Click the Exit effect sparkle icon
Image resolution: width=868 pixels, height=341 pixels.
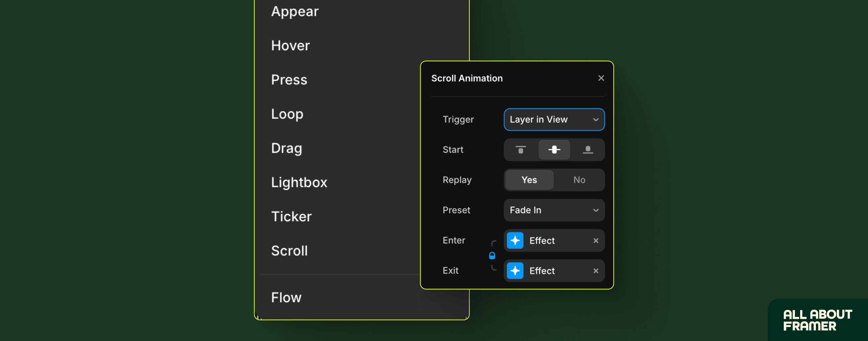click(x=515, y=270)
